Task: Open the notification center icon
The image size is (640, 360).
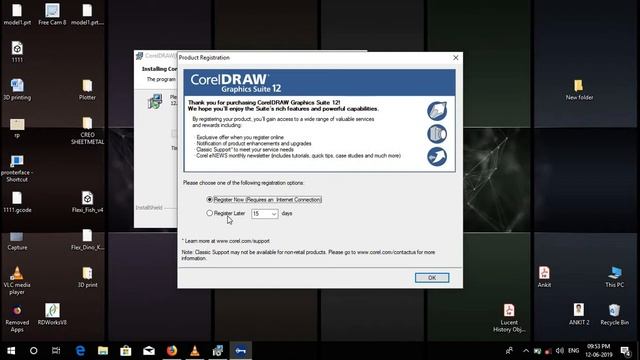Action: [x=625, y=351]
